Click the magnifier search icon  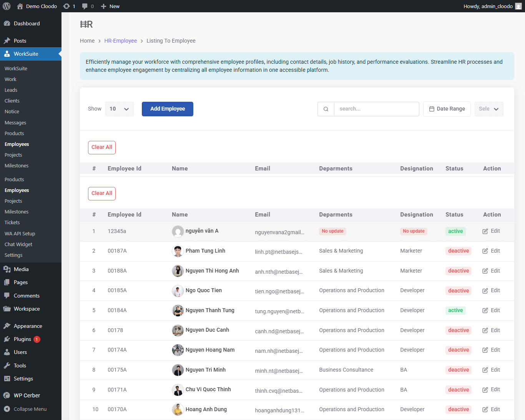tap(326, 109)
